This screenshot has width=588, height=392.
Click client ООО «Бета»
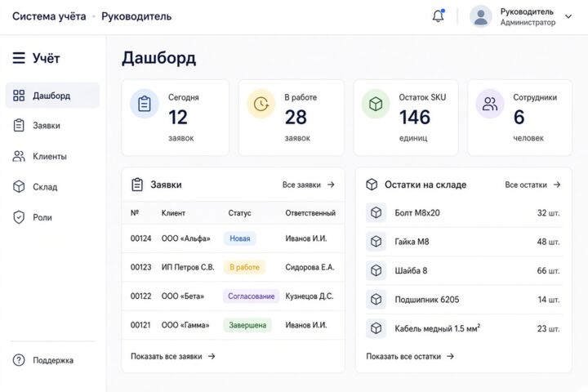pyautogui.click(x=183, y=296)
